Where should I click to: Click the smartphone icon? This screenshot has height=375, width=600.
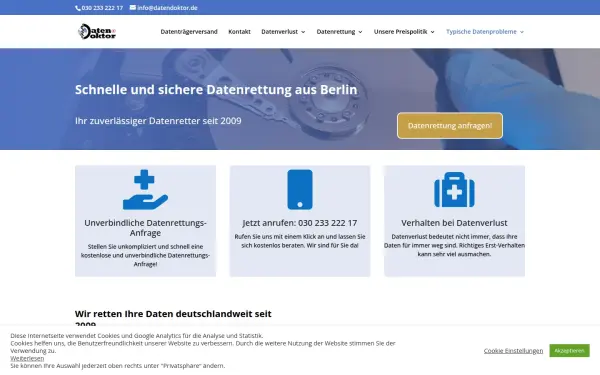tap(300, 189)
